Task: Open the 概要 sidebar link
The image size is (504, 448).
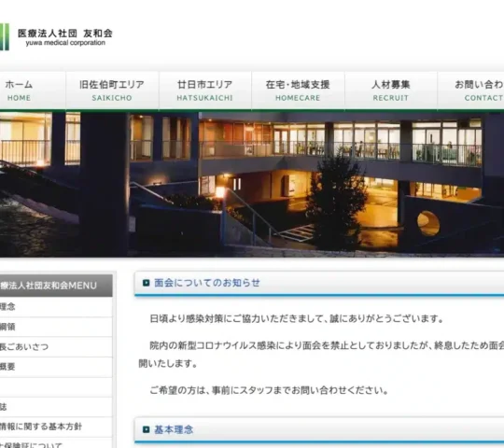Action: pyautogui.click(x=56, y=367)
